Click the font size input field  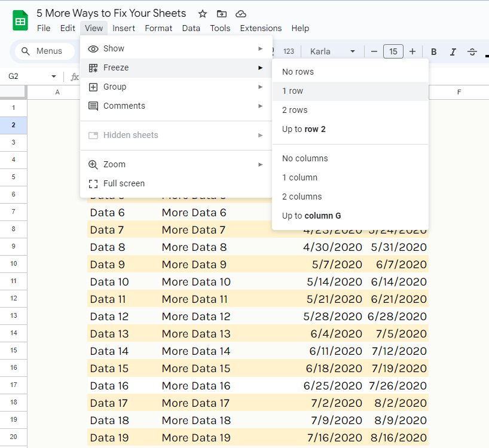[x=393, y=51]
